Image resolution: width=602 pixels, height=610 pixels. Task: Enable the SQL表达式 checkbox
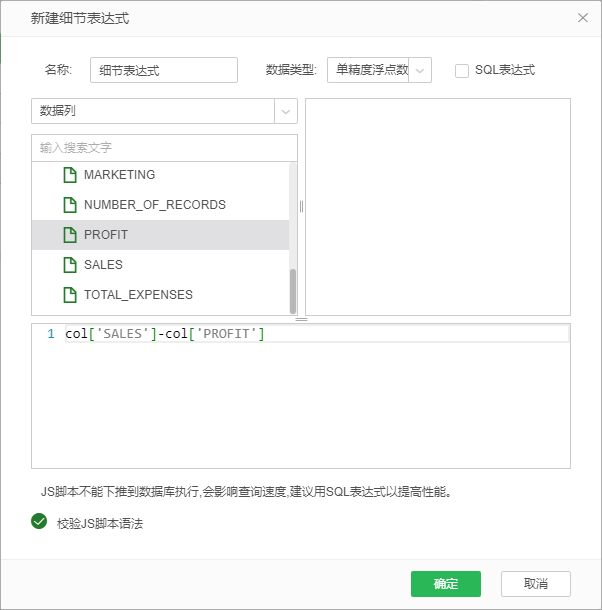click(x=462, y=70)
